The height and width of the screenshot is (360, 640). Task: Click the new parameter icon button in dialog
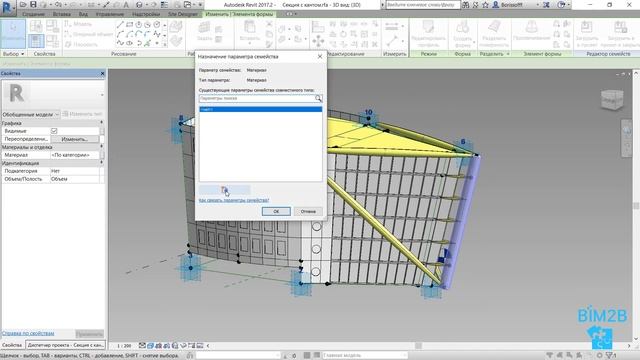coord(224,190)
